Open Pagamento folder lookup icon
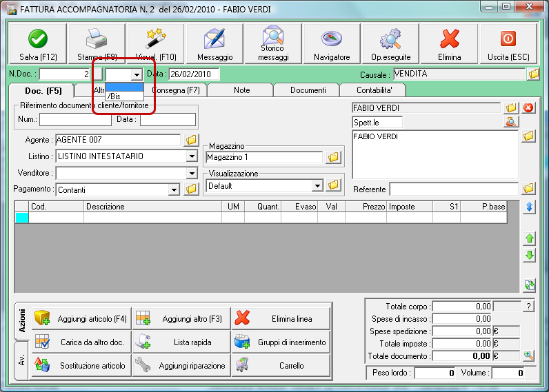Image resolution: width=549 pixels, height=392 pixels. click(191, 189)
